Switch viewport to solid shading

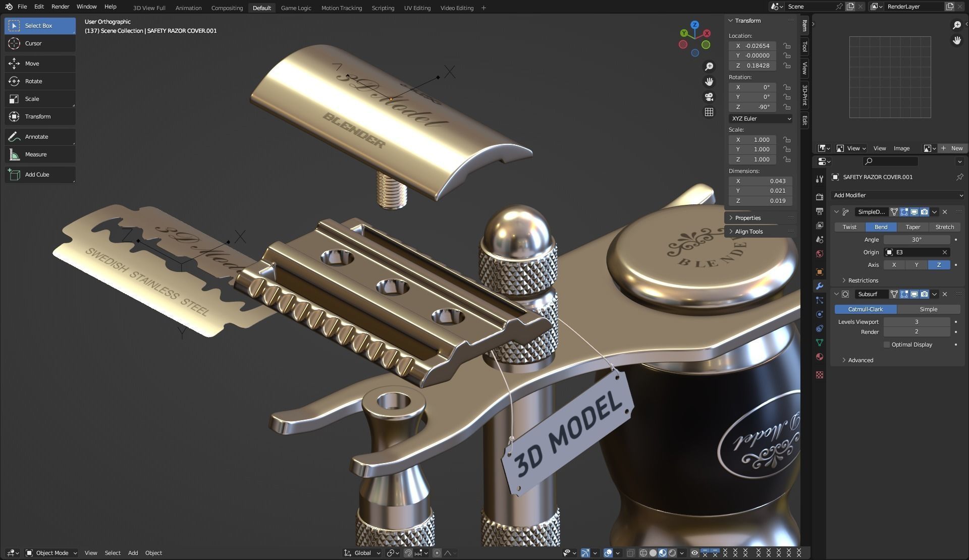click(653, 553)
